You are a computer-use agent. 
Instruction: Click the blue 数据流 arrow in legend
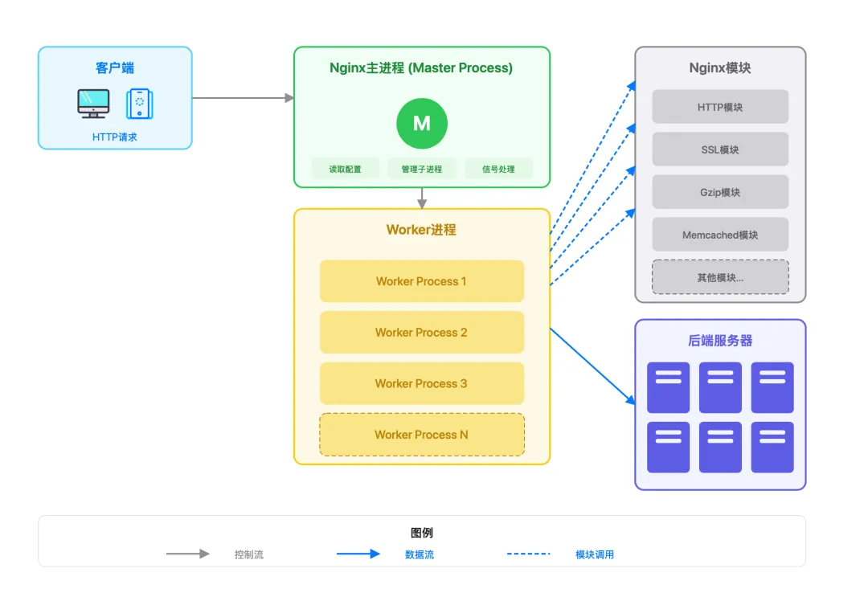358,554
